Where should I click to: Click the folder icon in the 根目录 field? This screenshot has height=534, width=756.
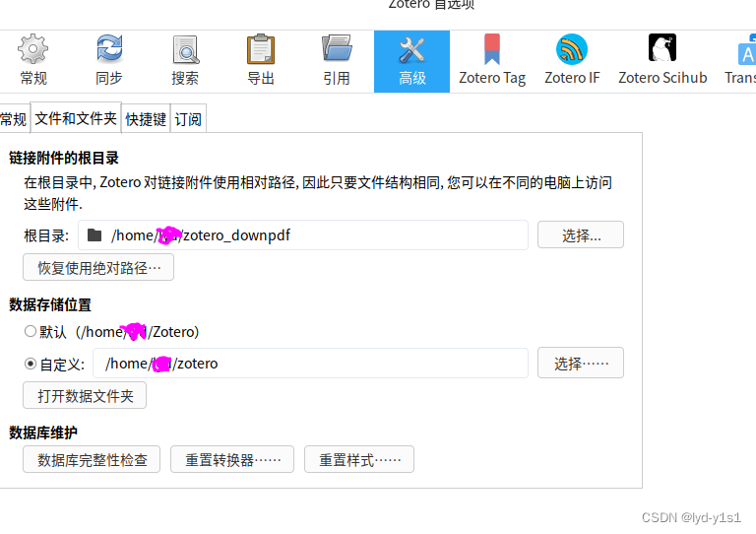tap(94, 234)
